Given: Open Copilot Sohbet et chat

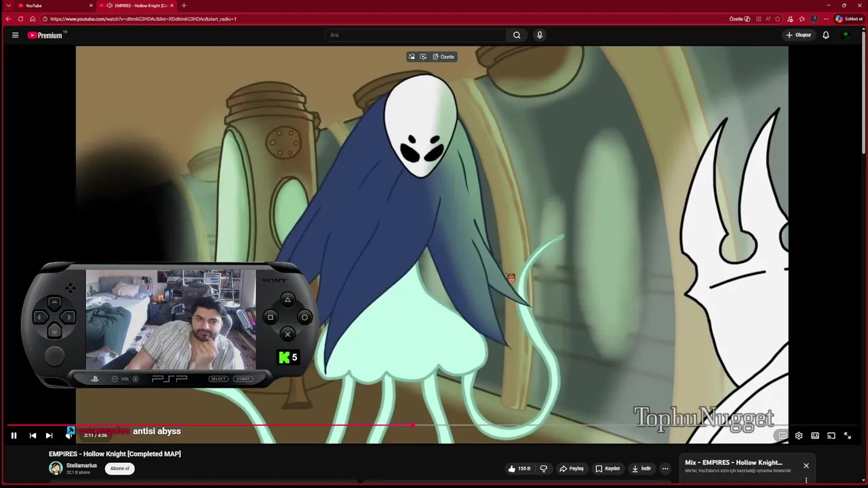Looking at the screenshot, I should tap(849, 19).
